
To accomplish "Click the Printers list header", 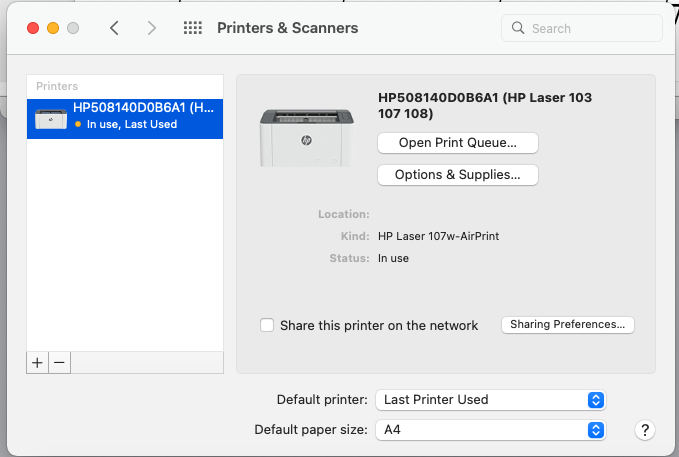I will pyautogui.click(x=57, y=86).
